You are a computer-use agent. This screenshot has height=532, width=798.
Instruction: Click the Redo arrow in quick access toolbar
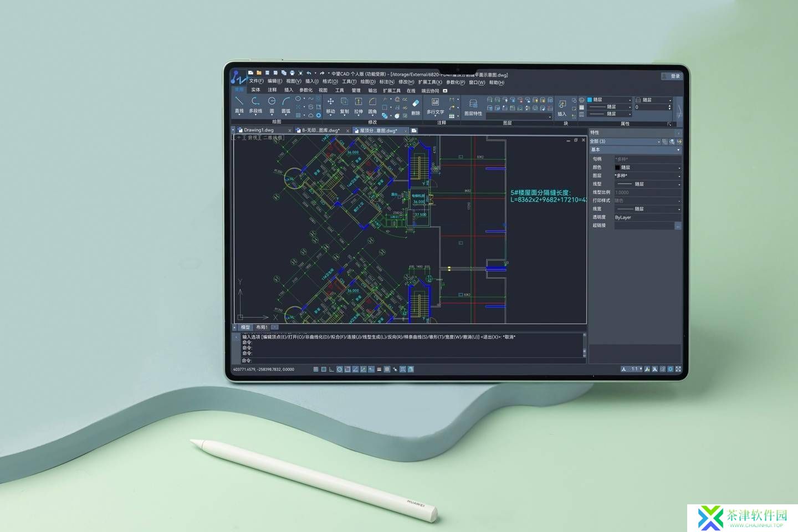coord(322,73)
